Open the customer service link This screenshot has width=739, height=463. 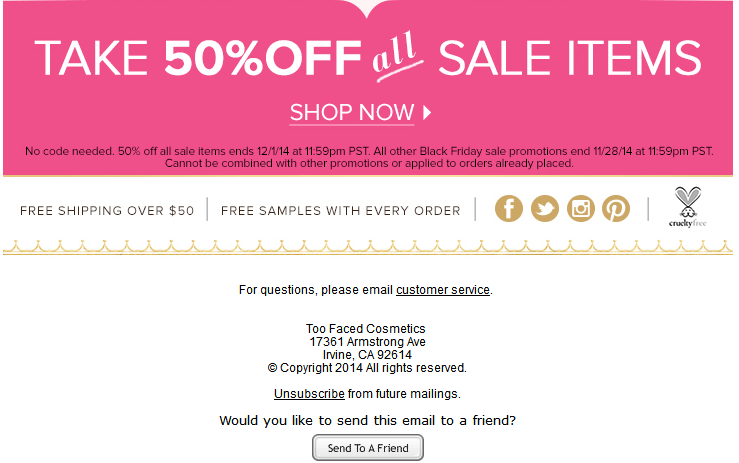click(x=443, y=290)
